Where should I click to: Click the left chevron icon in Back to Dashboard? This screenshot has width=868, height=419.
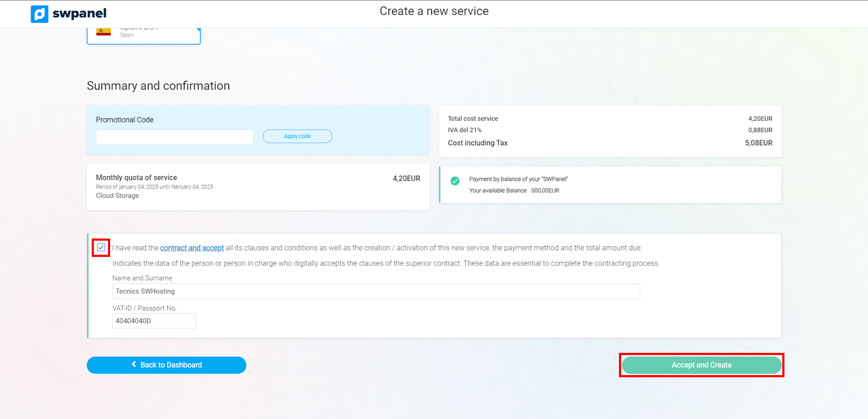(x=134, y=365)
